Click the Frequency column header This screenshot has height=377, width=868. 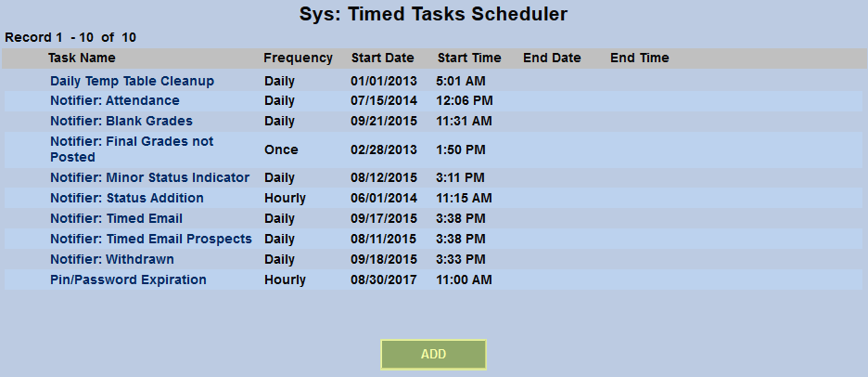point(298,58)
